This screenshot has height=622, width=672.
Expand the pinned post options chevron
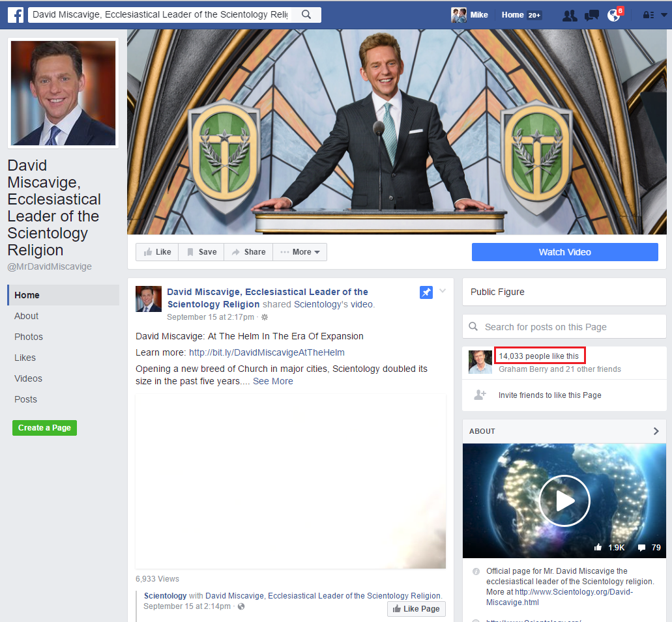[x=443, y=291]
